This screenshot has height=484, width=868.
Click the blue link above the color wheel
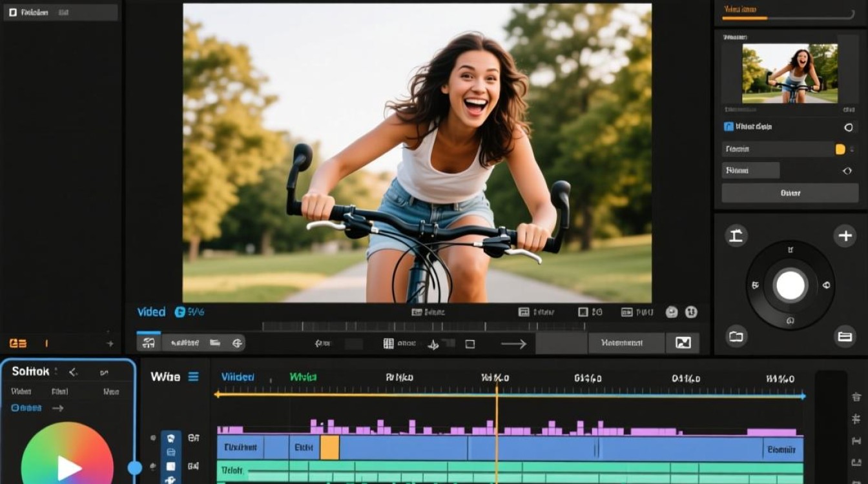pyautogui.click(x=26, y=408)
